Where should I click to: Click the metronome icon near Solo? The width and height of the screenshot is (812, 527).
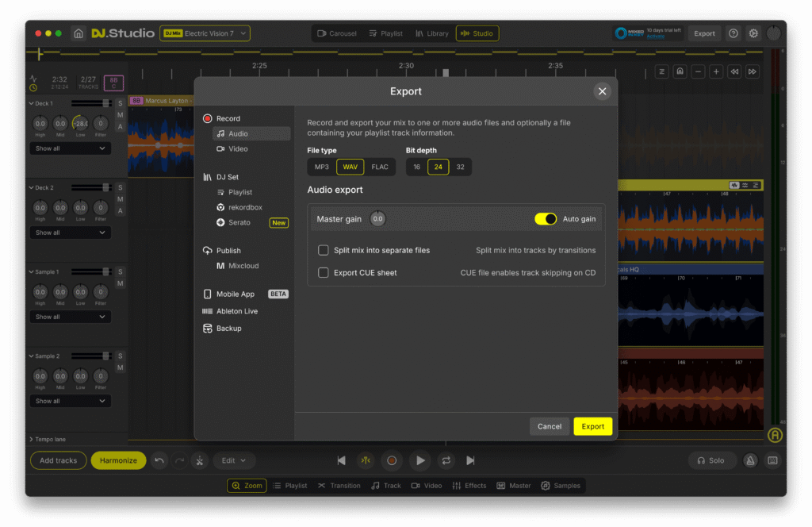click(750, 460)
